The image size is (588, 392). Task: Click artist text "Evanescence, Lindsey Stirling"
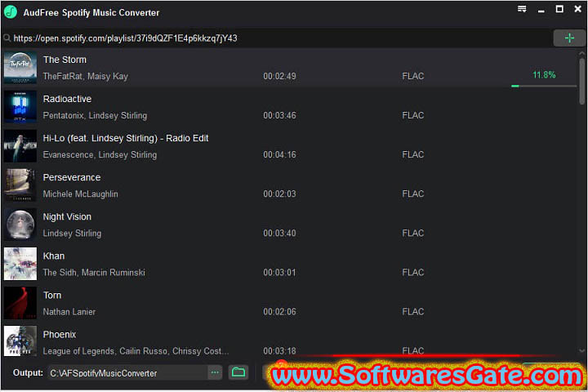tap(100, 154)
